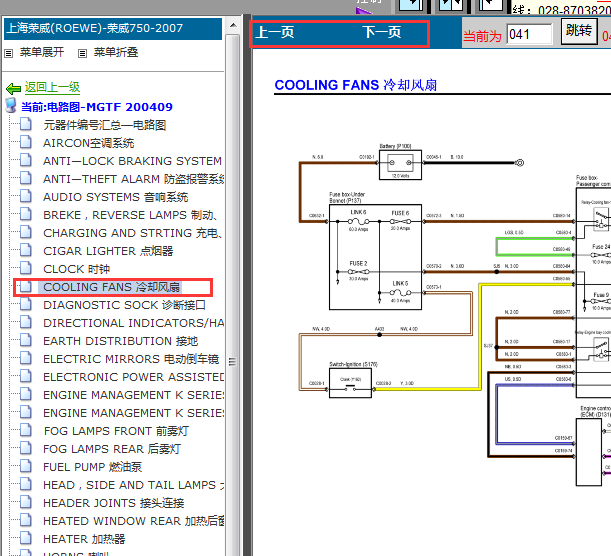Click the tree scrollbar up arrow
This screenshot has width=611, height=556.
click(x=233, y=26)
